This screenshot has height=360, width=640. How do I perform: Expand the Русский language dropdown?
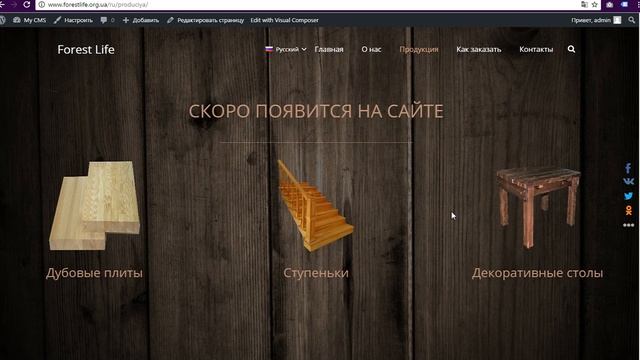[x=286, y=49]
